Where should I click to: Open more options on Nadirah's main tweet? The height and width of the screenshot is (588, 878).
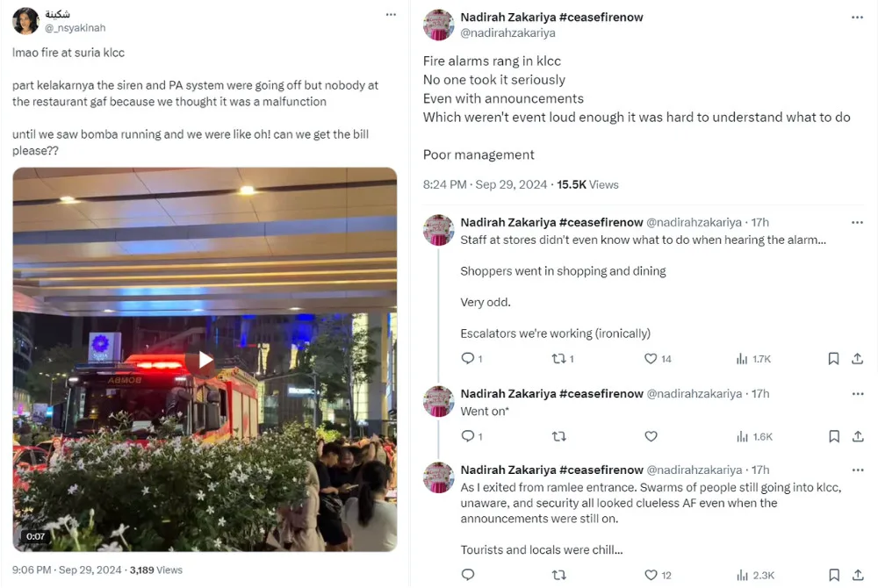coord(858,17)
